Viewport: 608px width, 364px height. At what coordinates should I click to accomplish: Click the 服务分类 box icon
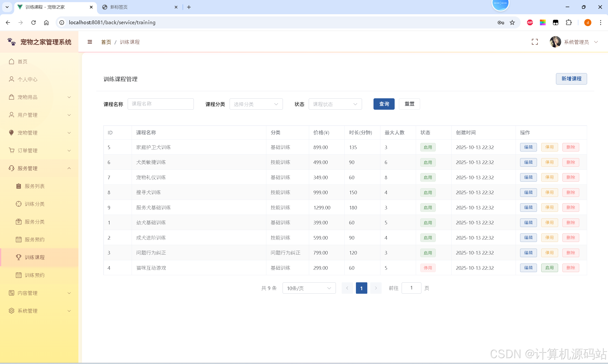[18, 222]
